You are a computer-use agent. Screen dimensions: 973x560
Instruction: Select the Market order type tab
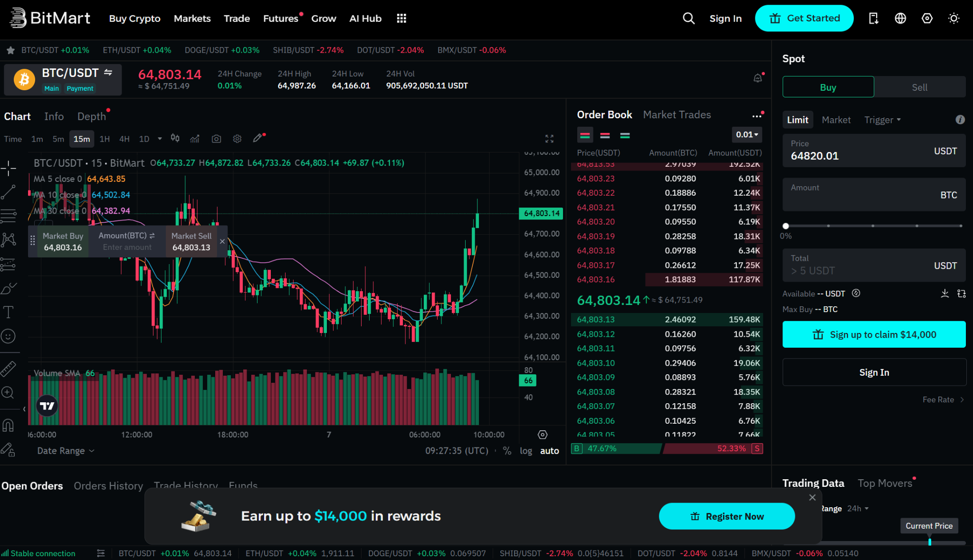[x=836, y=120]
